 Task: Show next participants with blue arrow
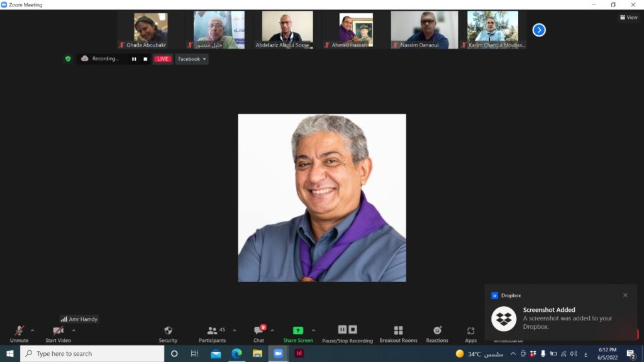tap(539, 30)
